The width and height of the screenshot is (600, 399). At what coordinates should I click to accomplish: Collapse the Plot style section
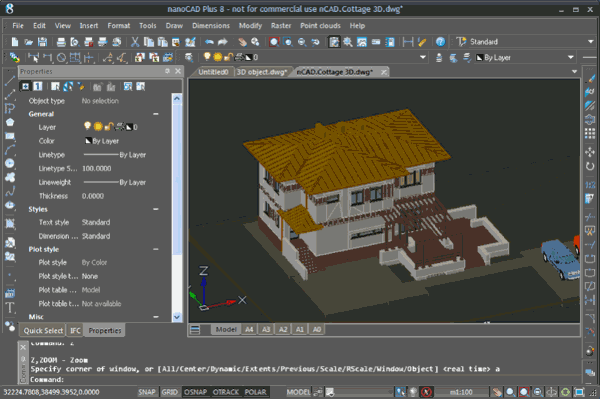pos(156,249)
